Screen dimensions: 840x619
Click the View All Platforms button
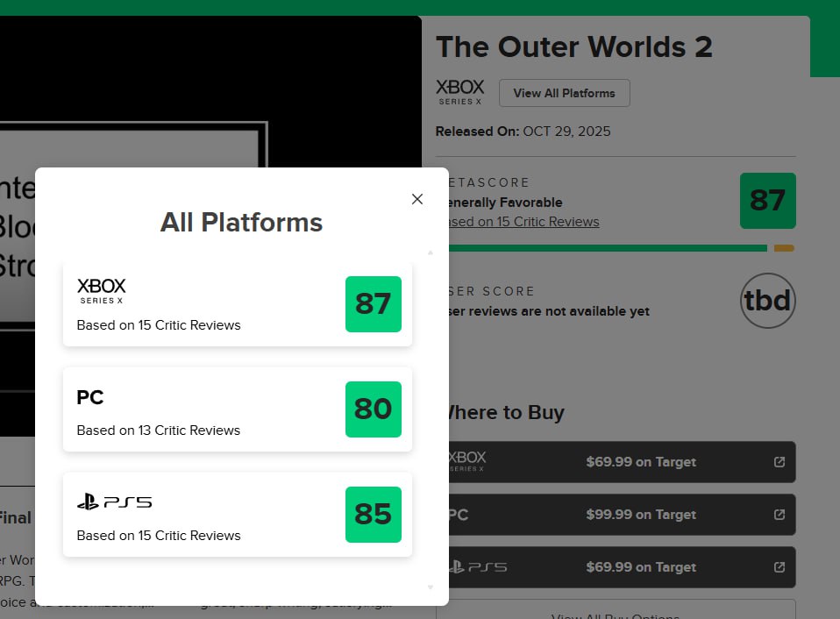click(x=564, y=93)
